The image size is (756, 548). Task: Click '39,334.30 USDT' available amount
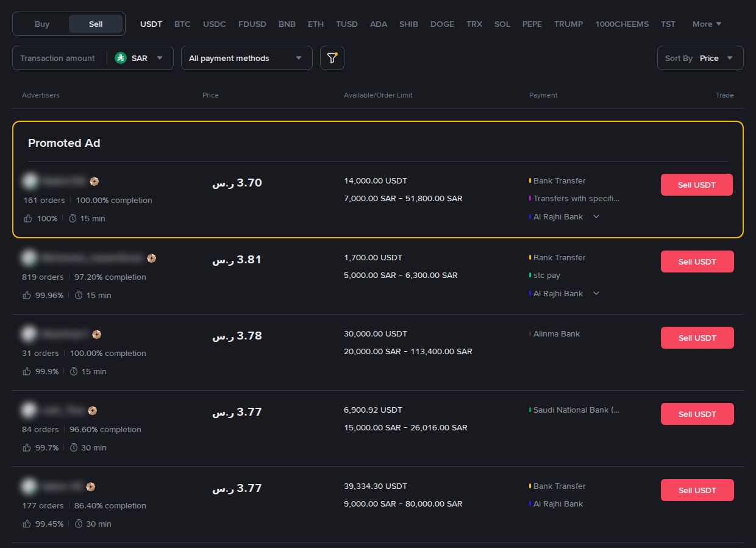[376, 486]
